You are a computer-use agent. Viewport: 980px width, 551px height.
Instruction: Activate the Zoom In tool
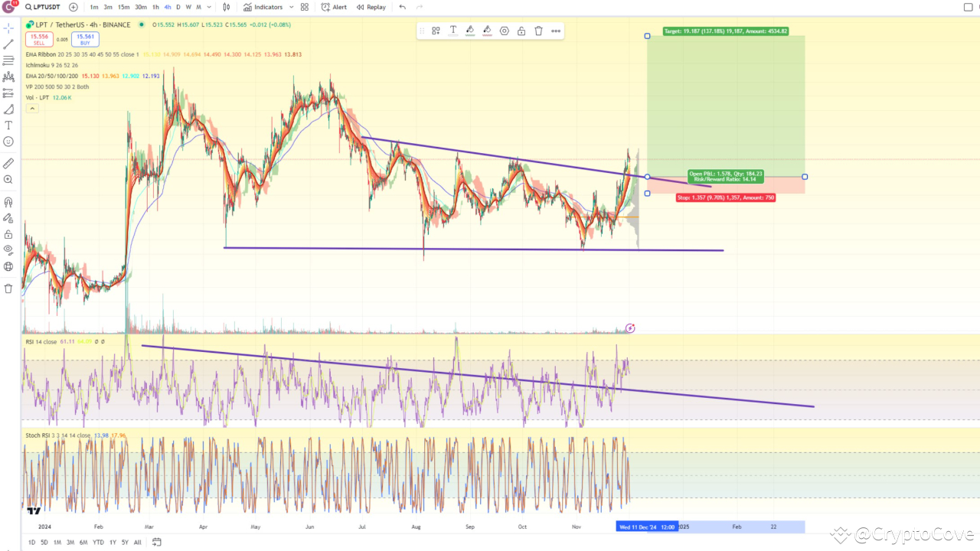(8, 180)
